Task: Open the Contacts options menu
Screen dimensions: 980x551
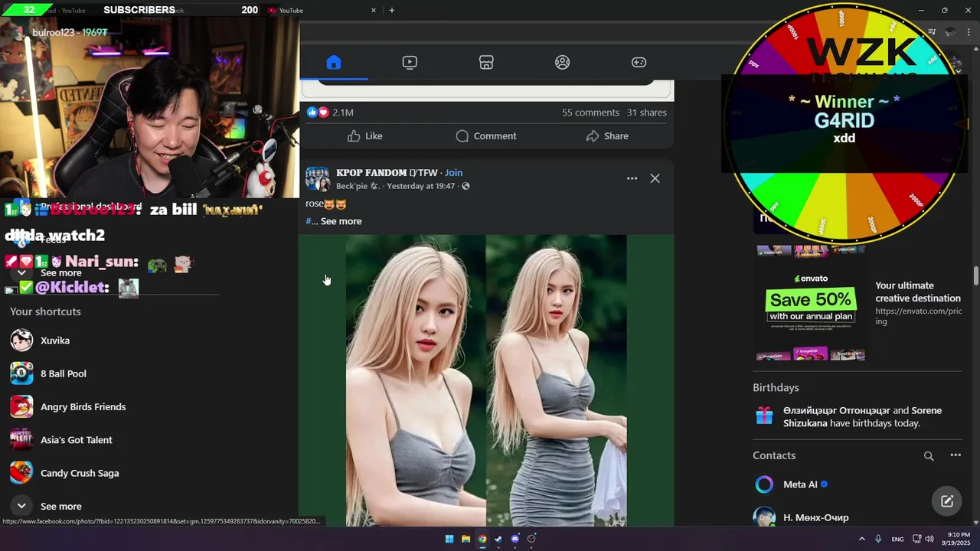Action: point(955,455)
